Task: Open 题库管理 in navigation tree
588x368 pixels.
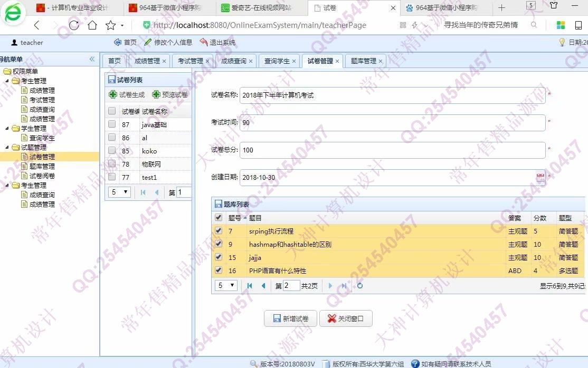Action: coord(42,166)
